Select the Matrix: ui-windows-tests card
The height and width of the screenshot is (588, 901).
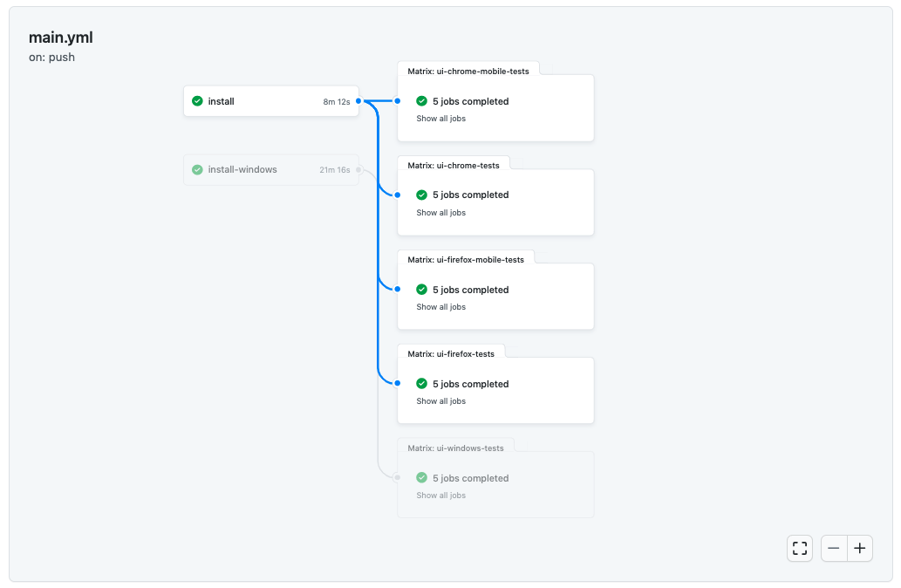(495, 484)
